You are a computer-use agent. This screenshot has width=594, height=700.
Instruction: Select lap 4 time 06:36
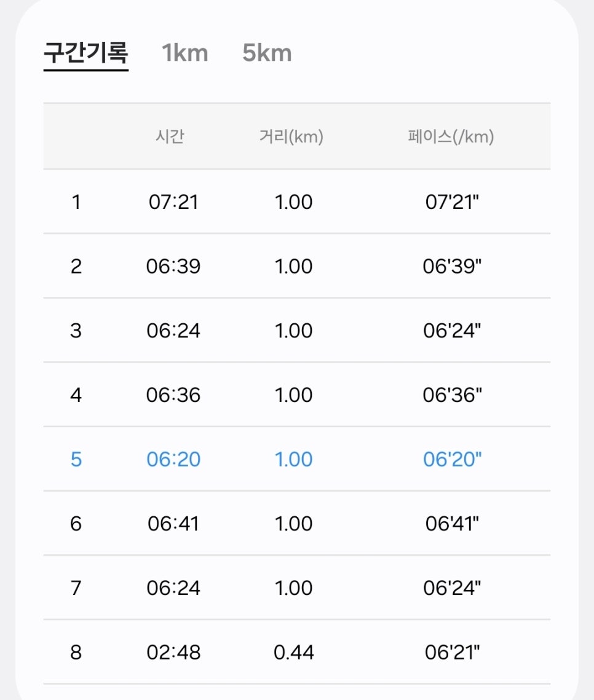173,395
